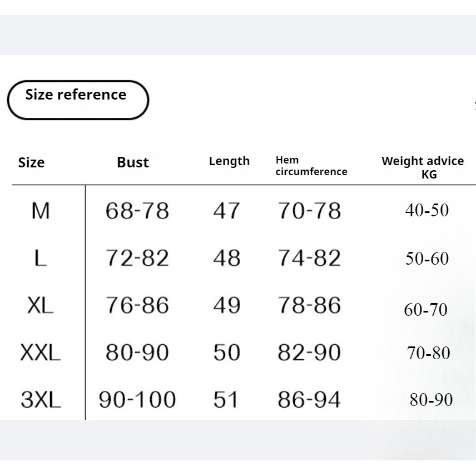Click weight advice 60-70
The height and width of the screenshot is (476, 476).
coord(425,309)
